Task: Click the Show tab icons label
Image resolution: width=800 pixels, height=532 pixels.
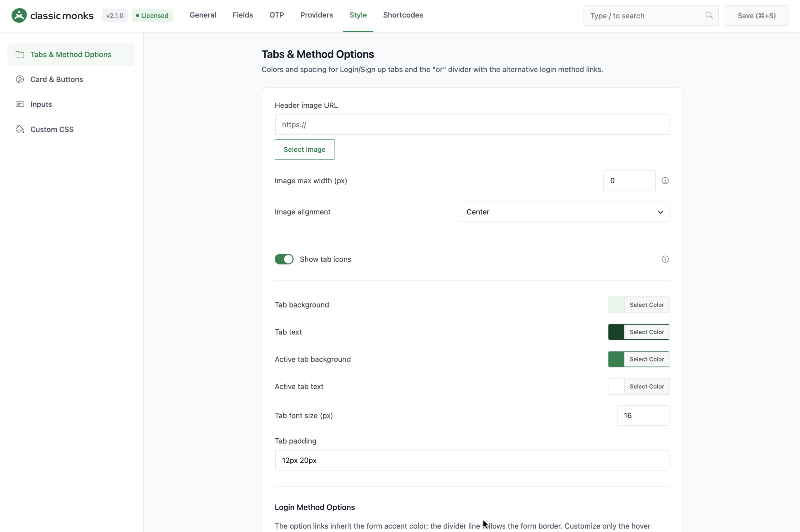Action: click(325, 259)
